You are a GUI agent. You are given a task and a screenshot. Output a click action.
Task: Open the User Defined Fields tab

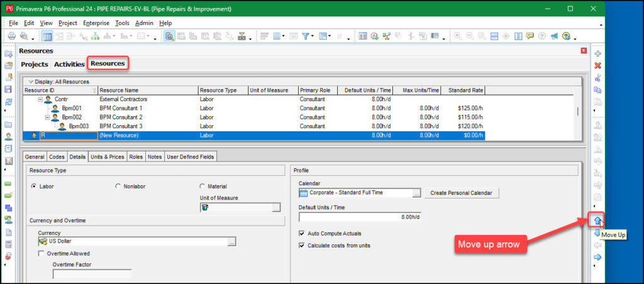[190, 157]
